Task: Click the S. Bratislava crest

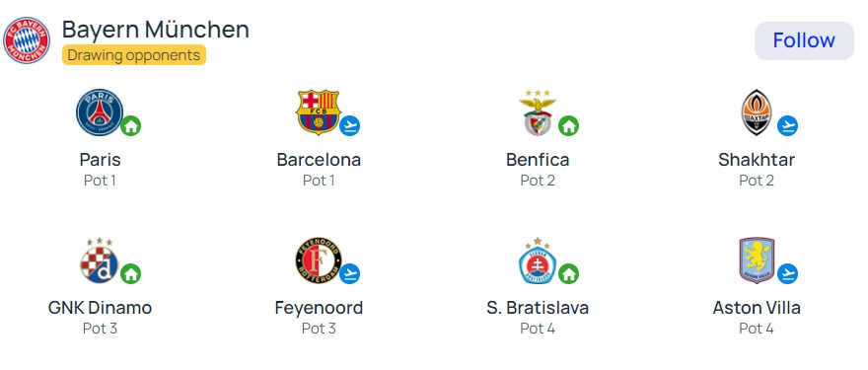Action: point(538,260)
